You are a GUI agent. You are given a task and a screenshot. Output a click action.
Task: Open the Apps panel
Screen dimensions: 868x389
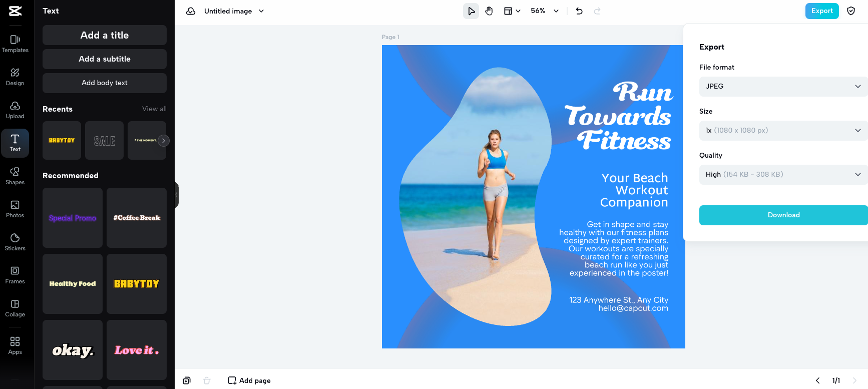click(15, 345)
